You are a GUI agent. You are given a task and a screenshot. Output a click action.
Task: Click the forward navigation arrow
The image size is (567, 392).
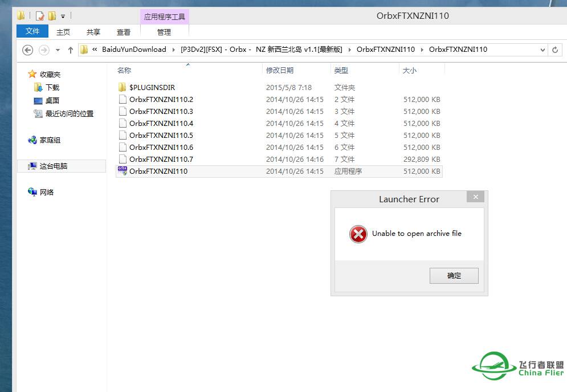(44, 50)
